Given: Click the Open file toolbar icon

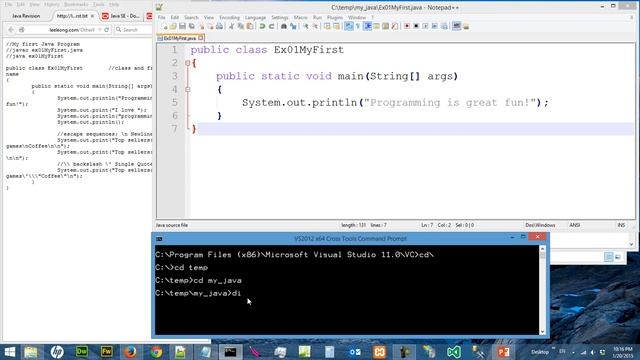Looking at the screenshot, I should [x=173, y=26].
